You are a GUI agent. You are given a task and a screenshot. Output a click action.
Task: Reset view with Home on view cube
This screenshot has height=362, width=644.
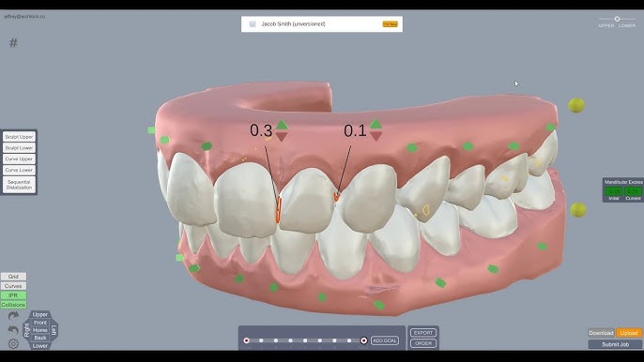[x=40, y=330]
